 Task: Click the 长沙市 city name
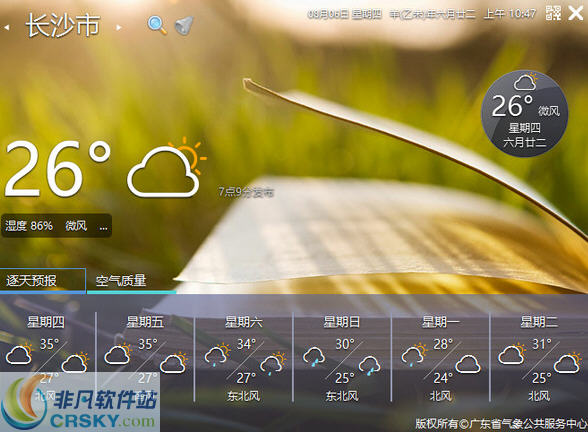63,26
